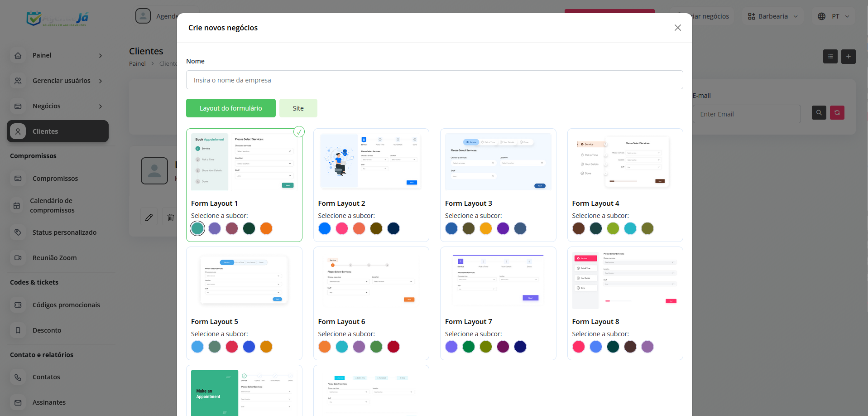Select the Form Layout 2 preview thumbnail
This screenshot has width=868, height=416.
click(371, 162)
